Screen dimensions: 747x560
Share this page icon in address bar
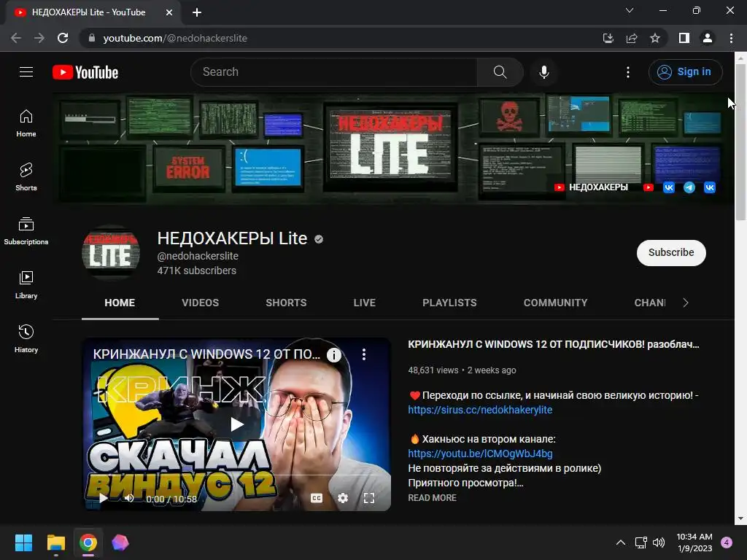click(x=632, y=38)
